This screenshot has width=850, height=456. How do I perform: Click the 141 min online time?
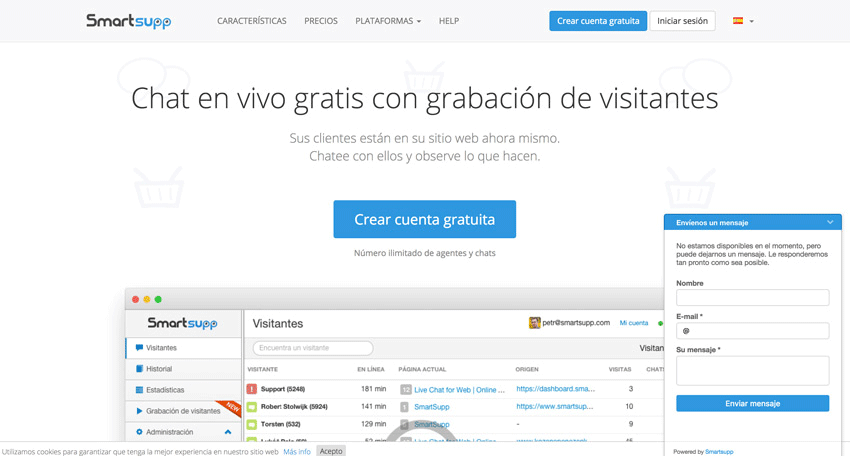[374, 407]
